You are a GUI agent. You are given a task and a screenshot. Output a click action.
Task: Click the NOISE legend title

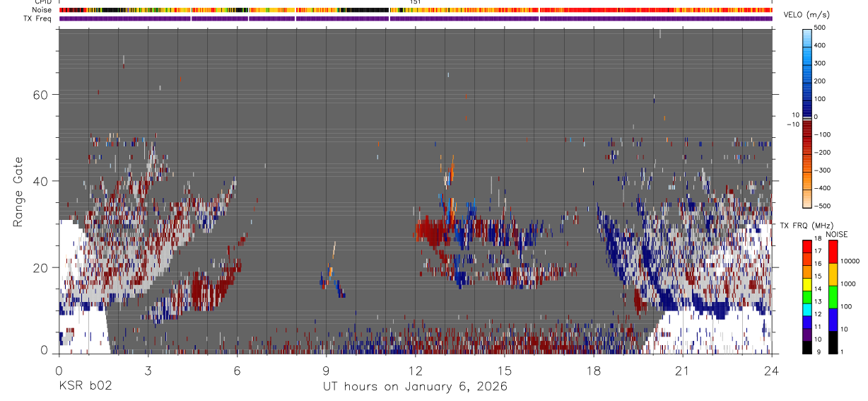tap(838, 234)
